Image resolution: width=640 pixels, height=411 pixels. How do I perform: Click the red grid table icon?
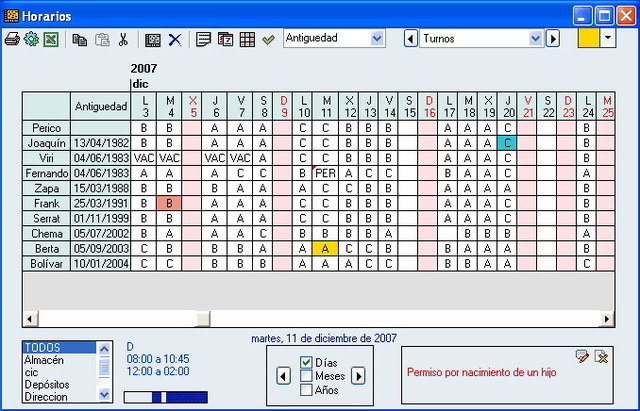247,40
